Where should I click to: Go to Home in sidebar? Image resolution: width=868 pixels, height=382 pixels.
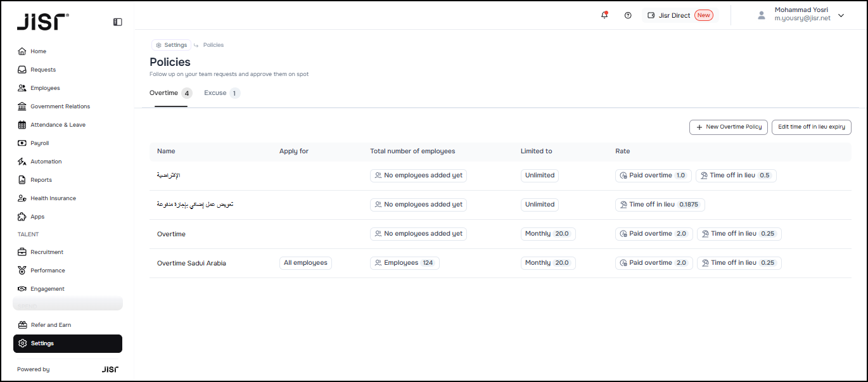click(x=38, y=51)
